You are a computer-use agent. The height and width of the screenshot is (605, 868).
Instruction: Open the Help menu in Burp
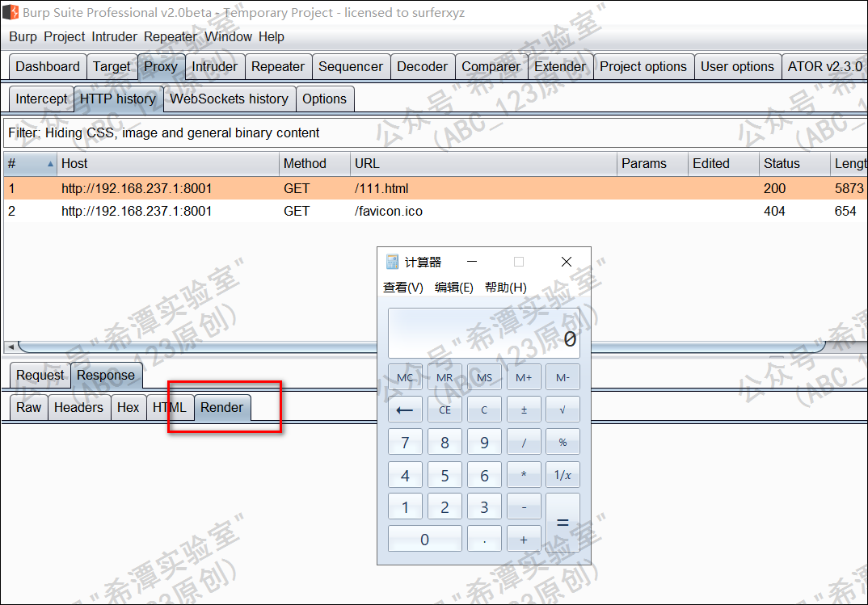[x=272, y=37]
